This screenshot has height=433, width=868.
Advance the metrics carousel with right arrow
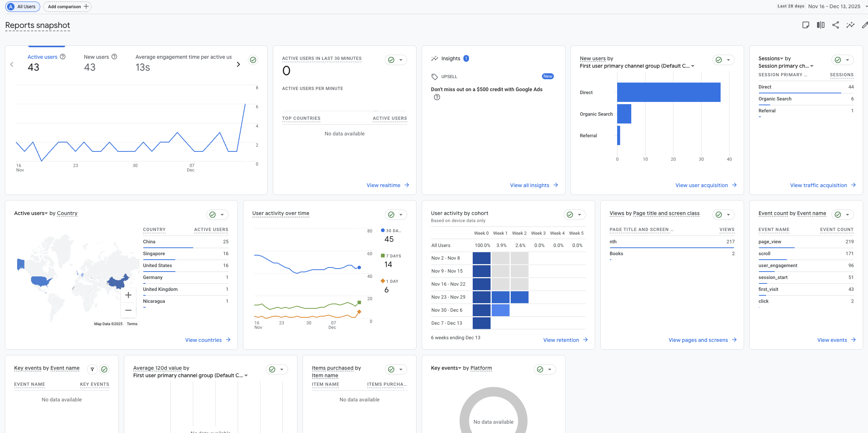coord(238,64)
